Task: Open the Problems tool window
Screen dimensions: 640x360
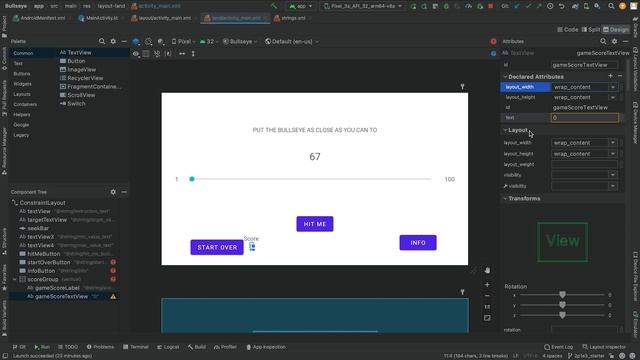Action: pyautogui.click(x=100, y=347)
